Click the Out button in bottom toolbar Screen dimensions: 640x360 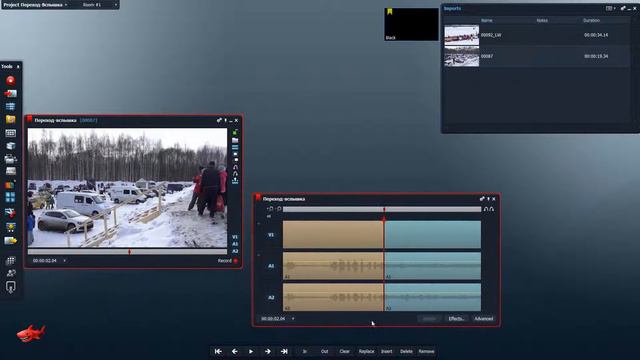[324, 351]
